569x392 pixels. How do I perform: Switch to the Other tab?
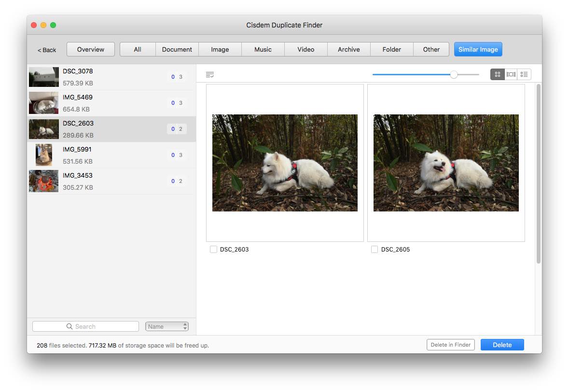(x=431, y=49)
